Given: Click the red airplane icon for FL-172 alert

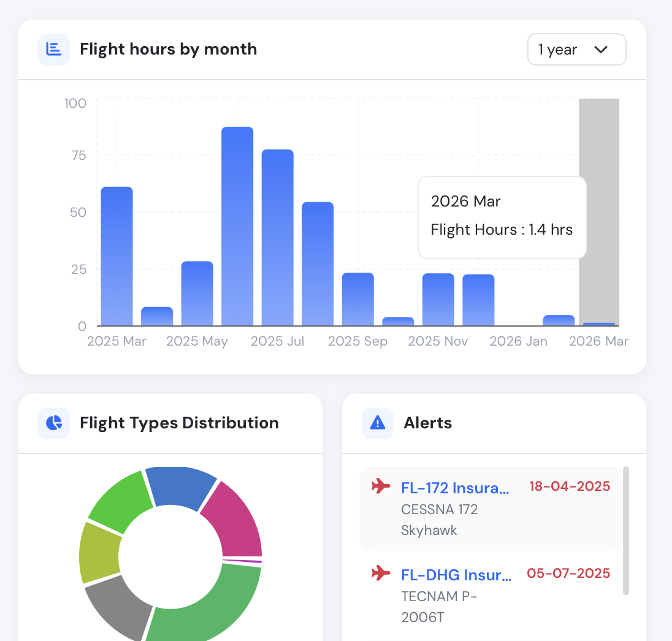Looking at the screenshot, I should [x=381, y=487].
